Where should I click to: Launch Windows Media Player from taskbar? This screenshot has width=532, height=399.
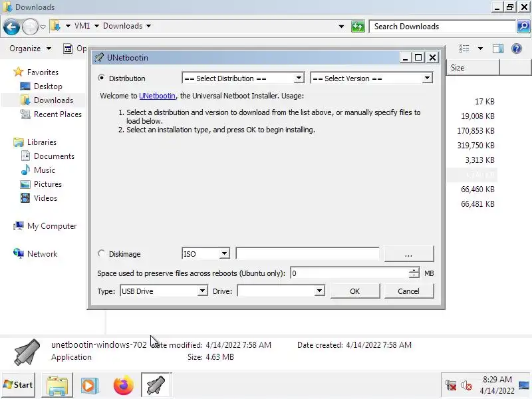tap(90, 386)
